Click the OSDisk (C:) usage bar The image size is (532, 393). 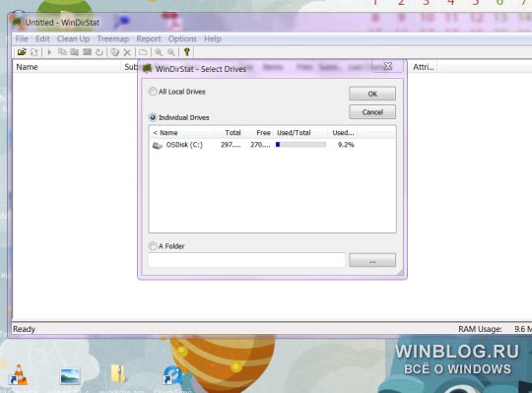click(300, 145)
